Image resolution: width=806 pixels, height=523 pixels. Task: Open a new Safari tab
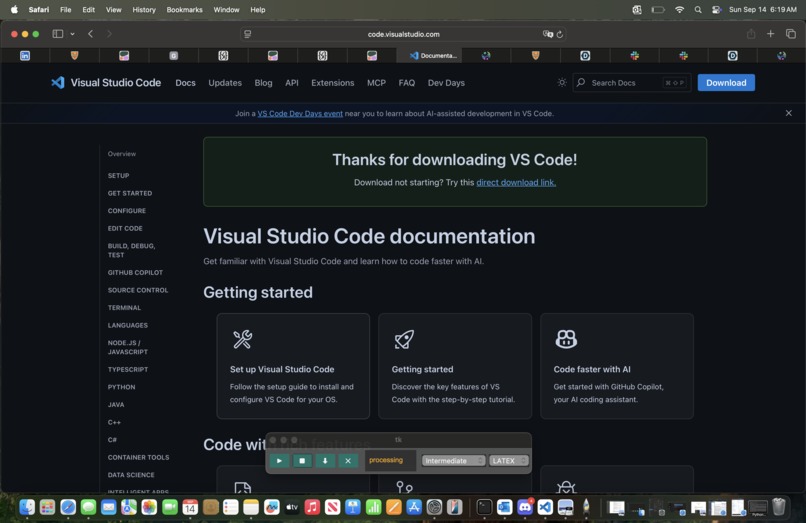point(771,34)
